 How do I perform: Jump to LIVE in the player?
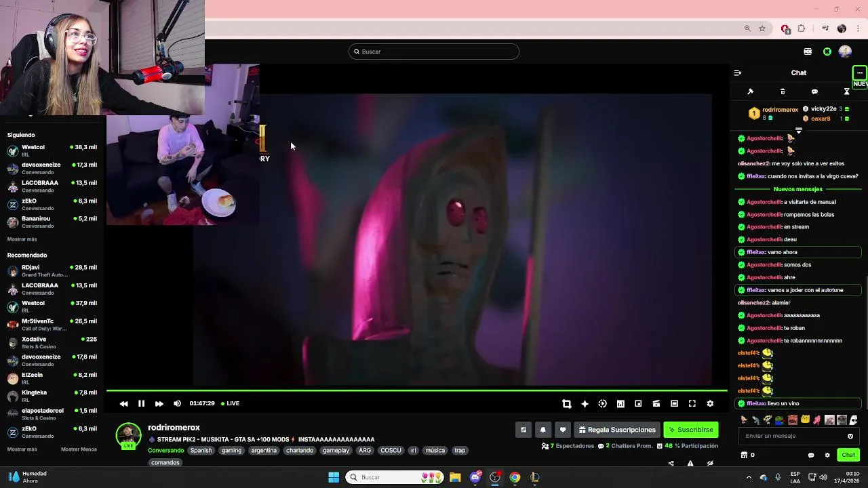230,403
